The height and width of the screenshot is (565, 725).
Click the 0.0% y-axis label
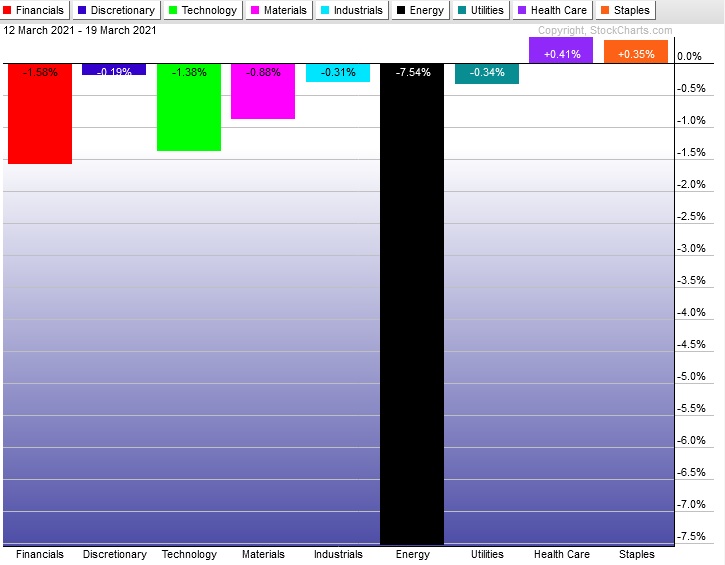click(x=689, y=56)
